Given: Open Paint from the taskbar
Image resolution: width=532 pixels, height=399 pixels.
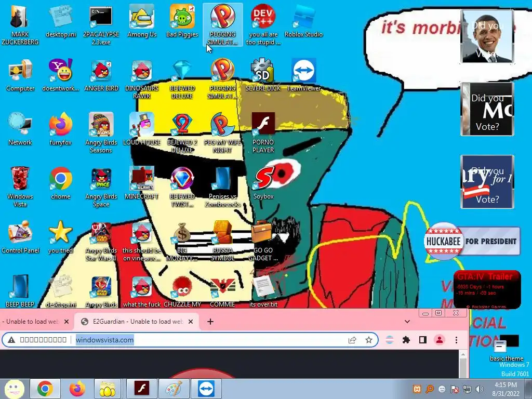Looking at the screenshot, I should [174, 389].
